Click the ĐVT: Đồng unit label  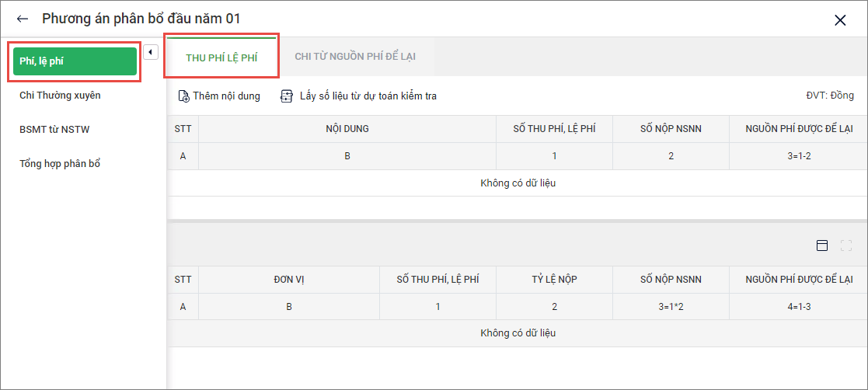pos(830,96)
